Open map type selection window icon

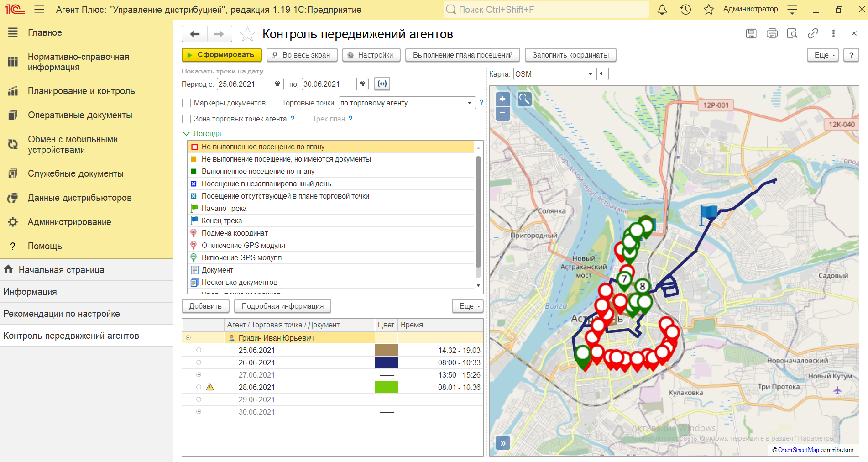pos(603,74)
